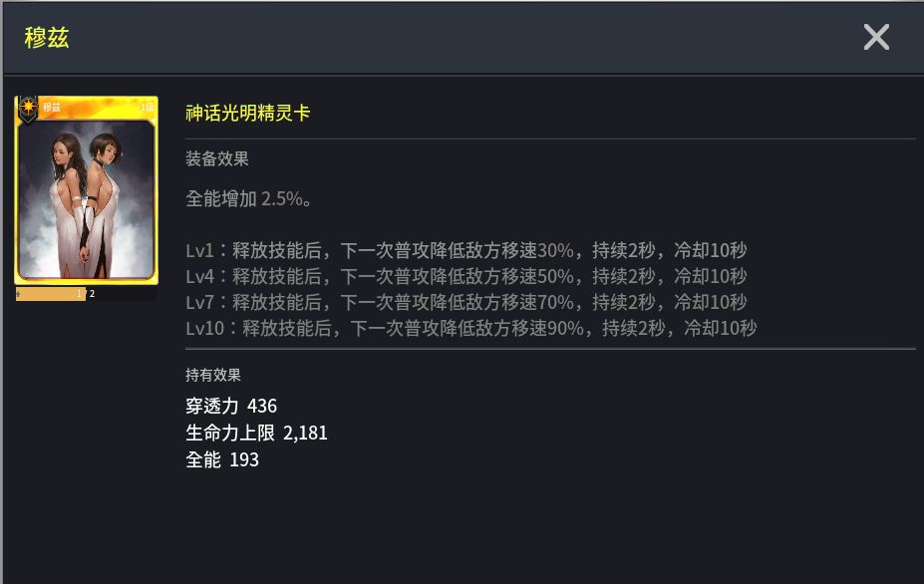Click the 1/2 card count indicator
This screenshot has width=924, height=584.
[86, 294]
